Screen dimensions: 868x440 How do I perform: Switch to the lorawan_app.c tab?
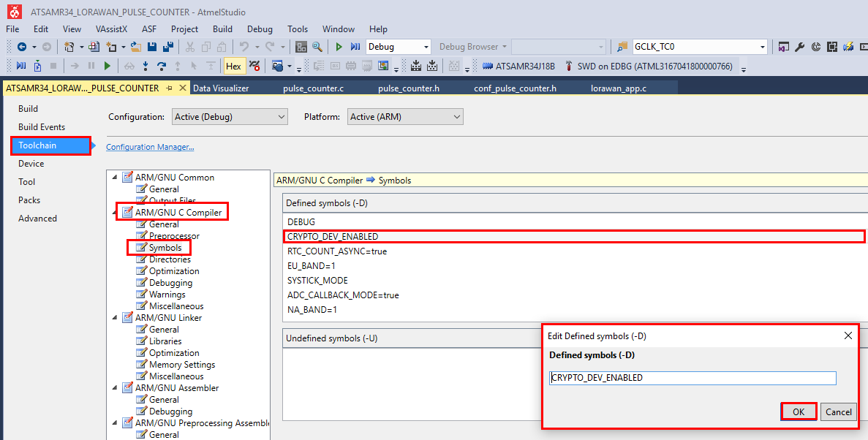618,88
